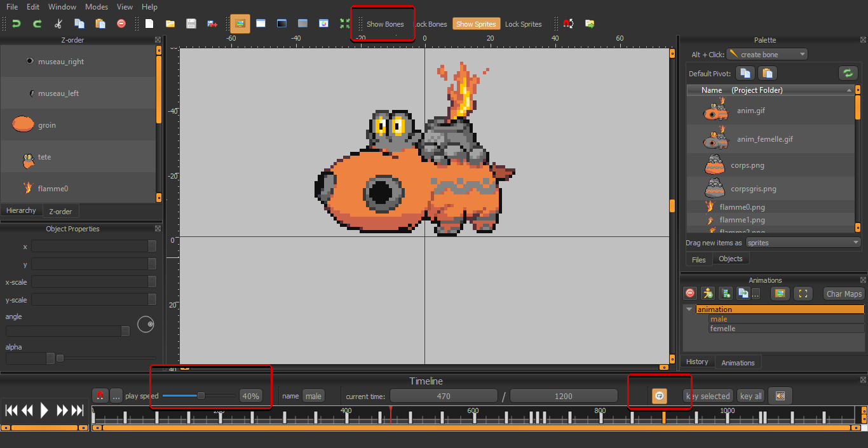Switch to the Objects tab in the Palette

(x=731, y=259)
